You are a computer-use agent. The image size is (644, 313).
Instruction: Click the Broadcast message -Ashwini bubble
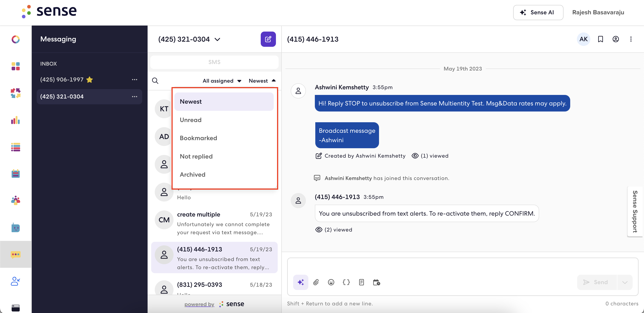click(x=347, y=135)
